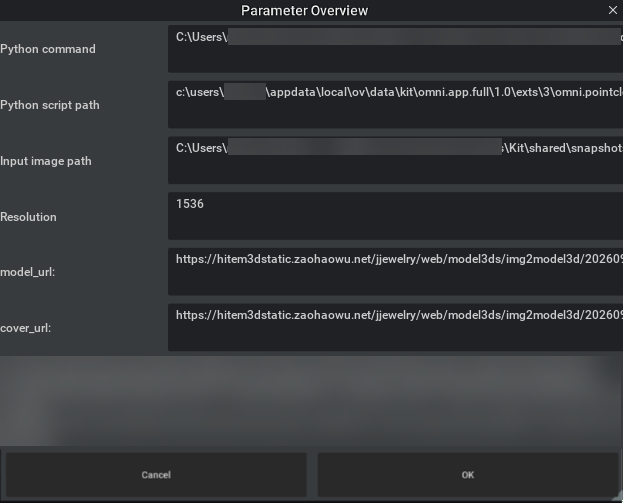Focus the Python command field
Image resolution: width=623 pixels, height=503 pixels.
point(395,49)
